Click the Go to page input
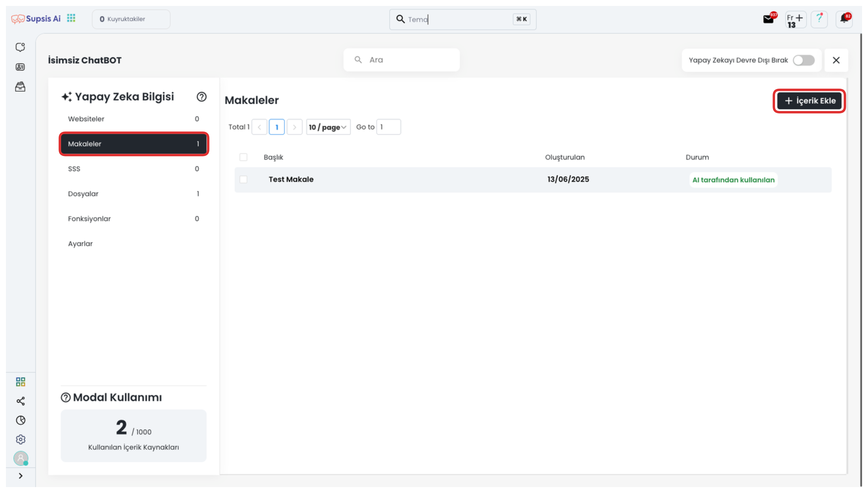Viewport: 868px width, 493px height. [x=389, y=127]
